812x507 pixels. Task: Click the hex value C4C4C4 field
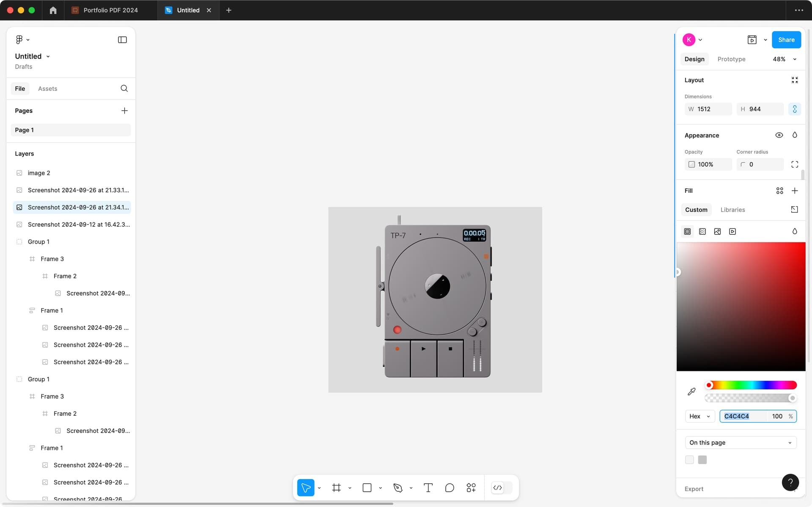tap(744, 416)
